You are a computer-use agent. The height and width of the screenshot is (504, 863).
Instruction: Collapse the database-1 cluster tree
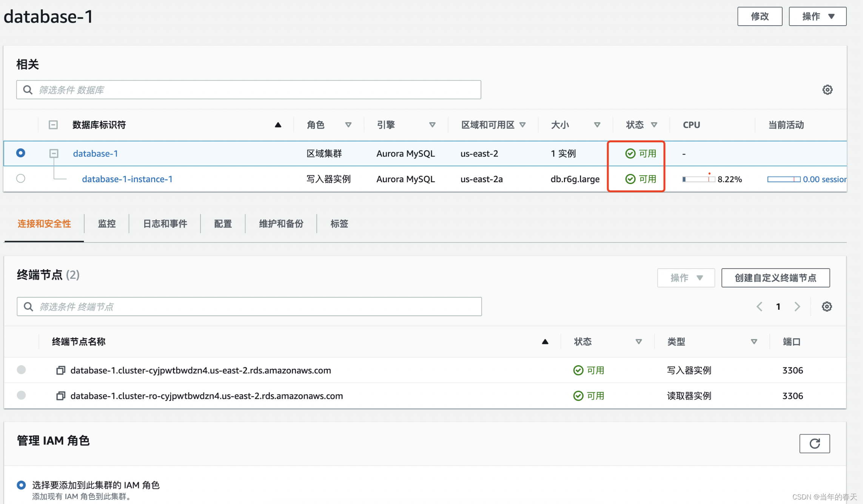tap(54, 153)
